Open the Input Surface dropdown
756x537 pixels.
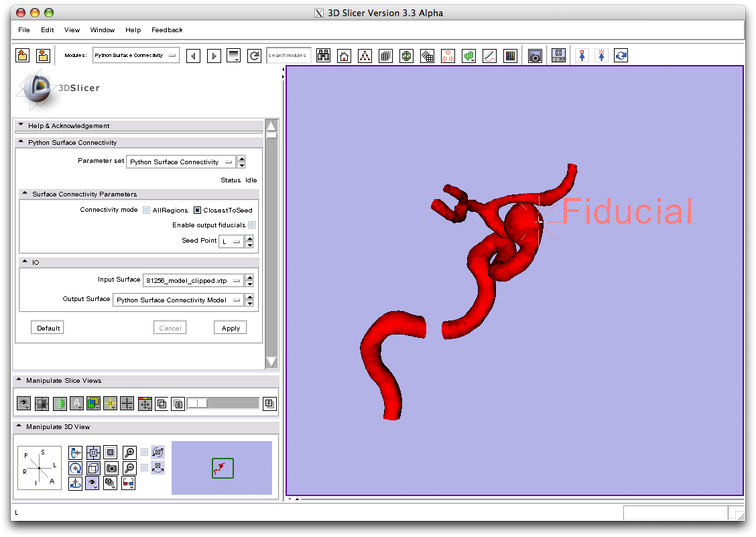(x=192, y=280)
